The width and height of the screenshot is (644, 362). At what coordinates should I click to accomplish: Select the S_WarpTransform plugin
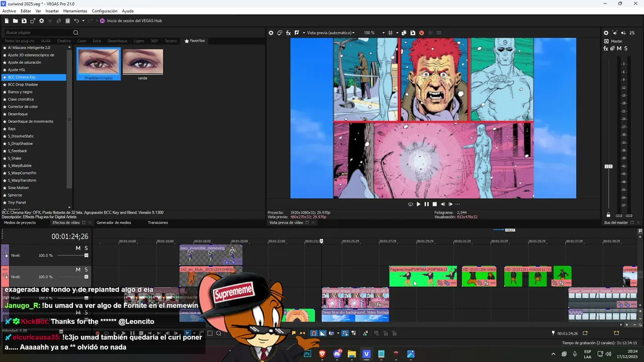pyautogui.click(x=34, y=180)
